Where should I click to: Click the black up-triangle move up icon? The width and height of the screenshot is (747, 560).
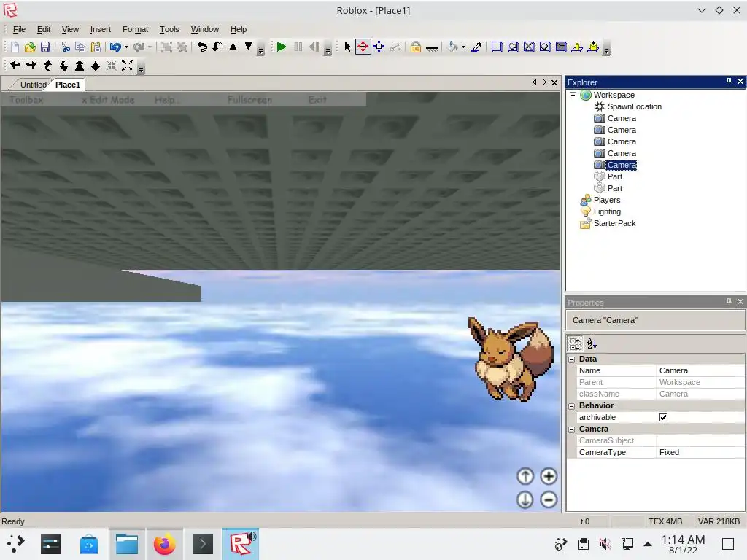(x=233, y=47)
